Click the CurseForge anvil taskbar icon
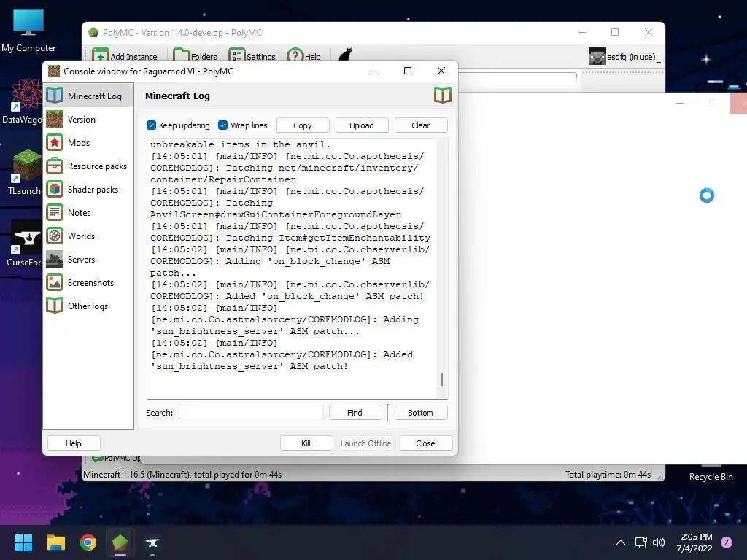 point(152,542)
